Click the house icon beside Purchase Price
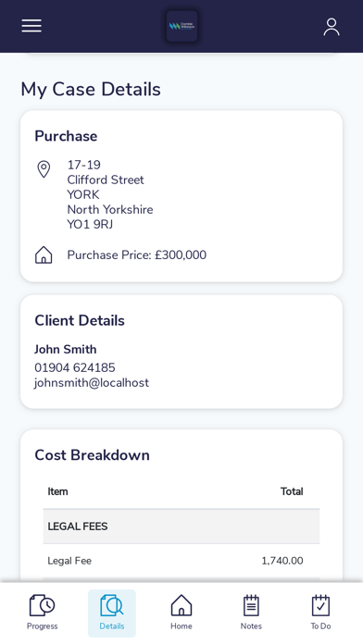Viewport: 363px width, 644px height. [44, 255]
